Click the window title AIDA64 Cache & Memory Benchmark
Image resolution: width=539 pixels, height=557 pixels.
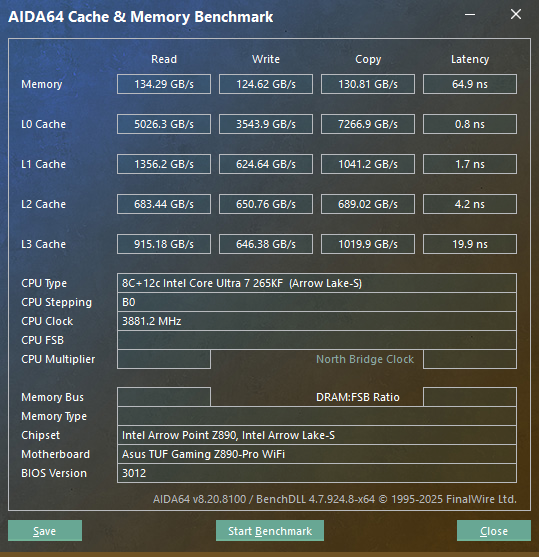click(x=141, y=17)
